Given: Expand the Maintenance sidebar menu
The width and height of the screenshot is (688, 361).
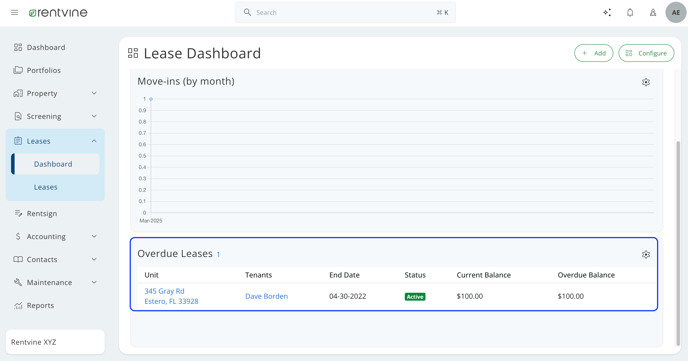Looking at the screenshot, I should [55, 282].
